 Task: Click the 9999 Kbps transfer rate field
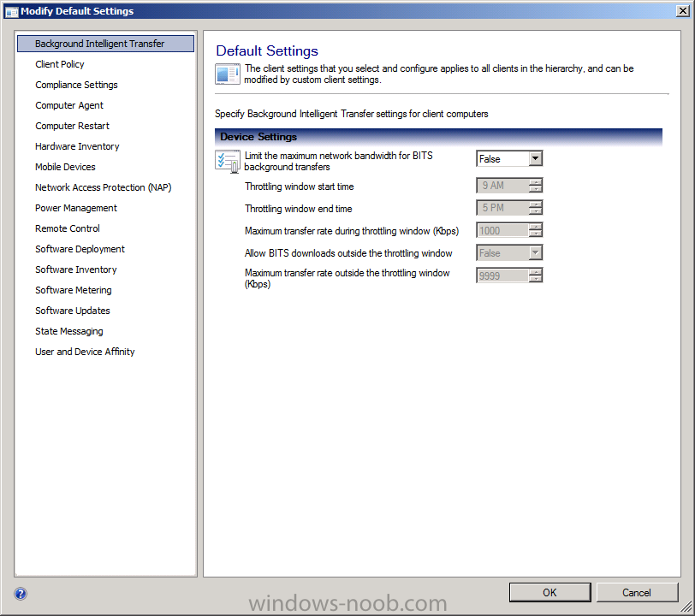tap(502, 275)
